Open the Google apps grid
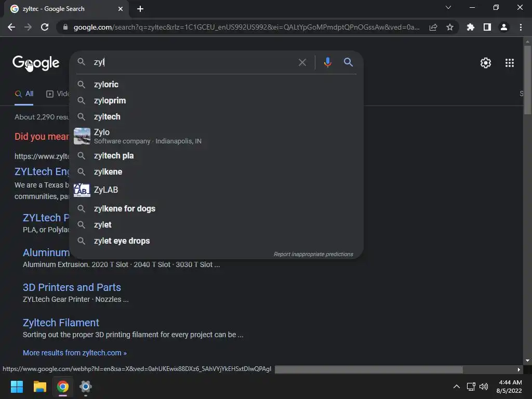This screenshot has height=399, width=532. (x=510, y=63)
